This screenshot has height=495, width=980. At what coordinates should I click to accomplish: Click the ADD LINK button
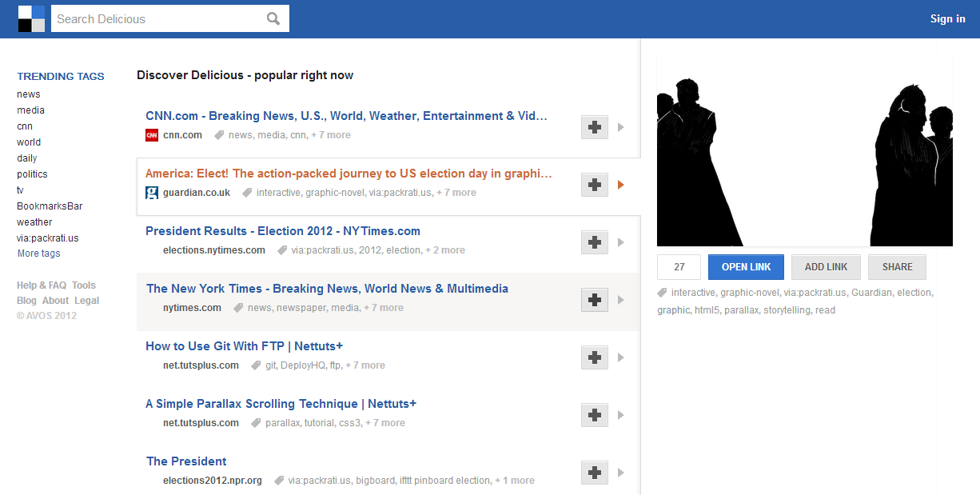[826, 267]
